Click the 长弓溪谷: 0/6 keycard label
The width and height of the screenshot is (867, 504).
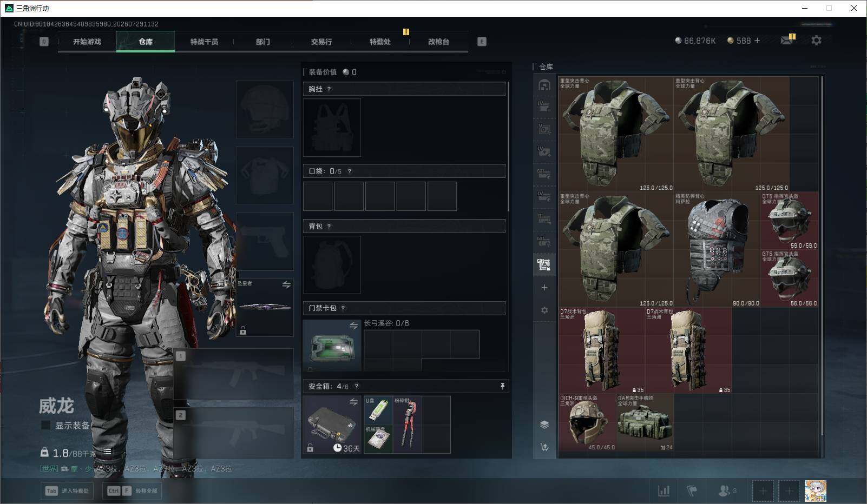click(386, 323)
